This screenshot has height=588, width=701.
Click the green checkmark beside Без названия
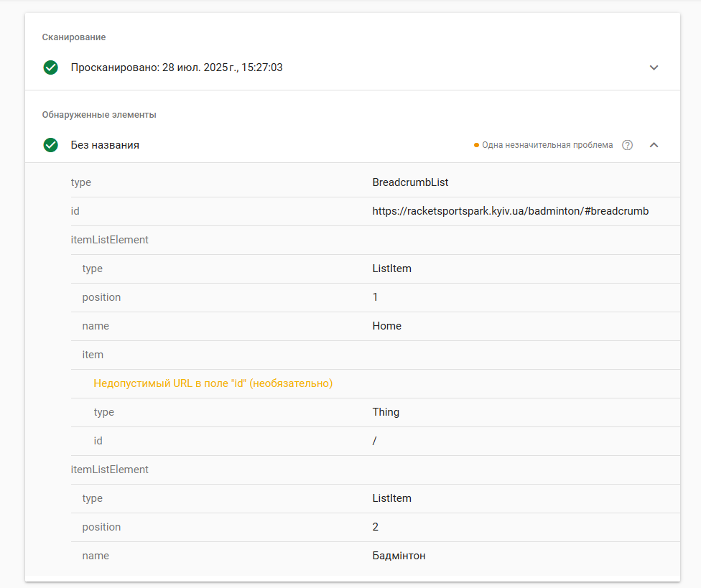(50, 145)
